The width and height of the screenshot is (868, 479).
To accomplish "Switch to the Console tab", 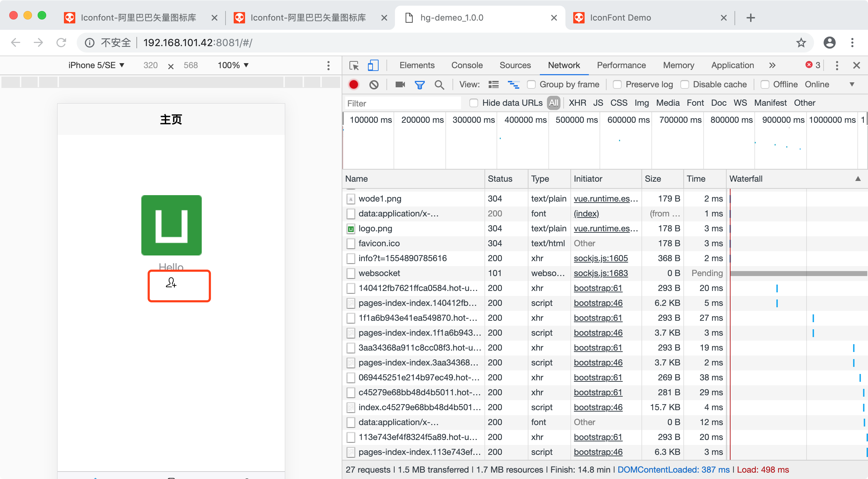I will (x=467, y=65).
